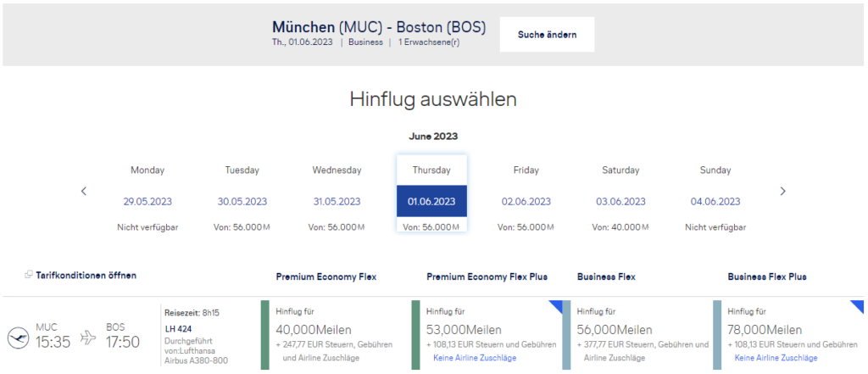Click + 377,77 EUR Steuern text
The height and width of the screenshot is (374, 868).
point(643,351)
